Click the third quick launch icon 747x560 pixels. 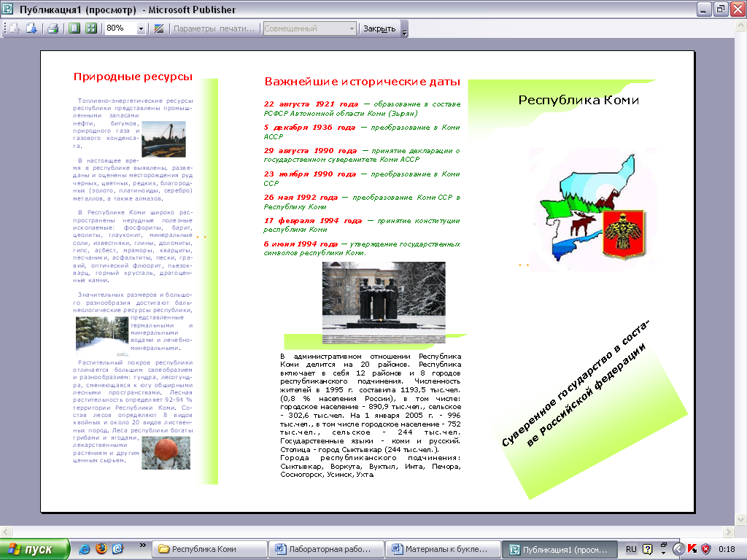pyautogui.click(x=117, y=549)
